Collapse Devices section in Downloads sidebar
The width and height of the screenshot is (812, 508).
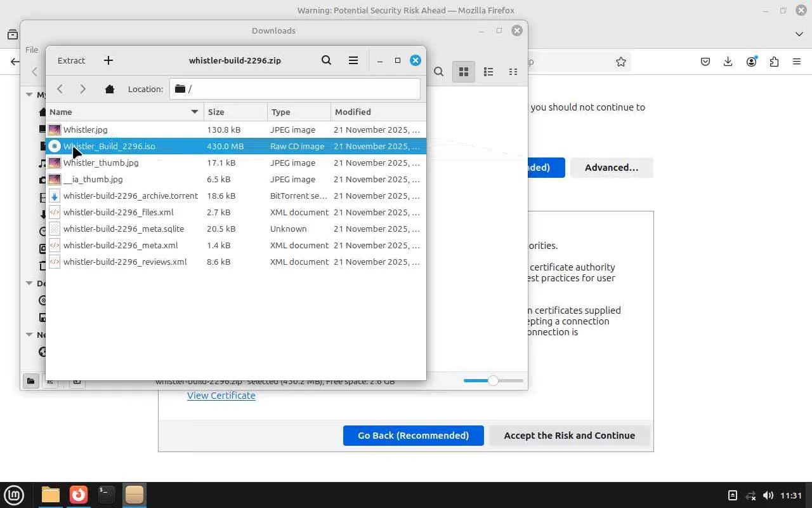(x=29, y=283)
